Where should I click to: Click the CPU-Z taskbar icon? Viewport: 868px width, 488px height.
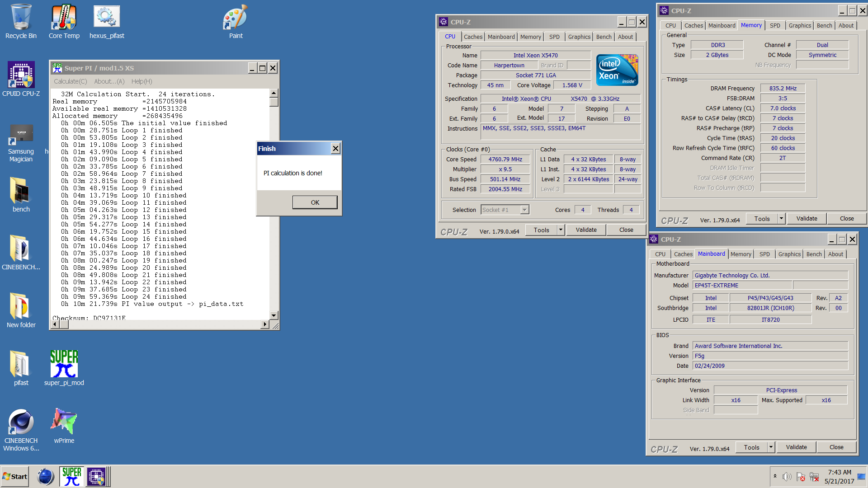[96, 476]
